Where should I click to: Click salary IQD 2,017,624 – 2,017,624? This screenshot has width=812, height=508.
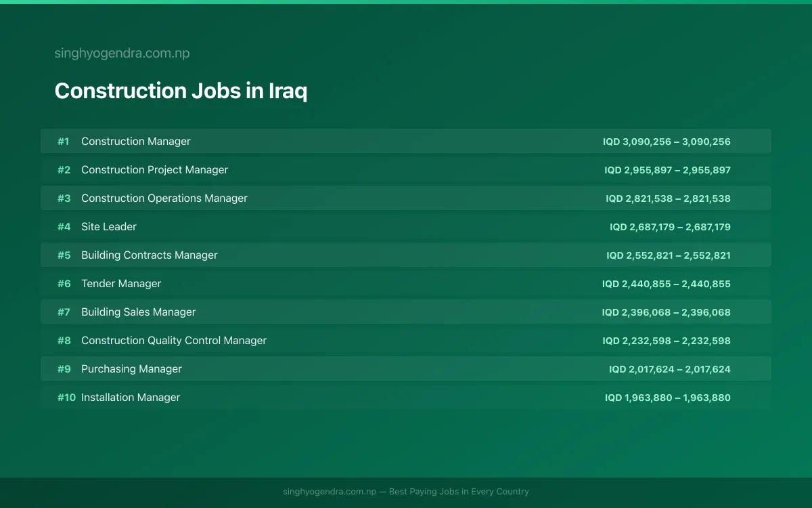coord(670,369)
